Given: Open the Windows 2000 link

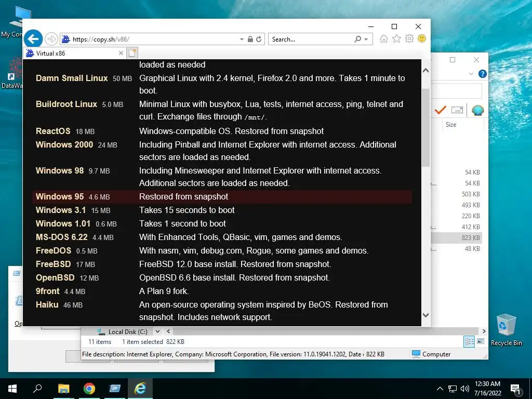Looking at the screenshot, I should (64, 144).
